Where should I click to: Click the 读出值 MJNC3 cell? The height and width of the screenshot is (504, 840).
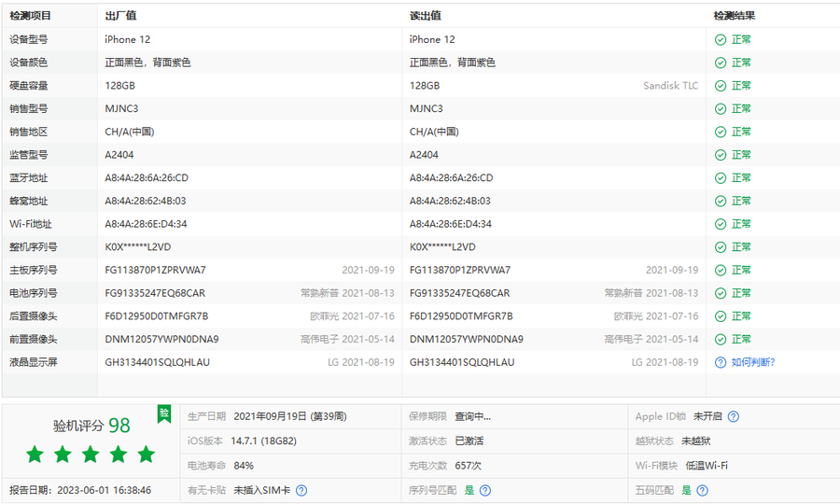427,108
